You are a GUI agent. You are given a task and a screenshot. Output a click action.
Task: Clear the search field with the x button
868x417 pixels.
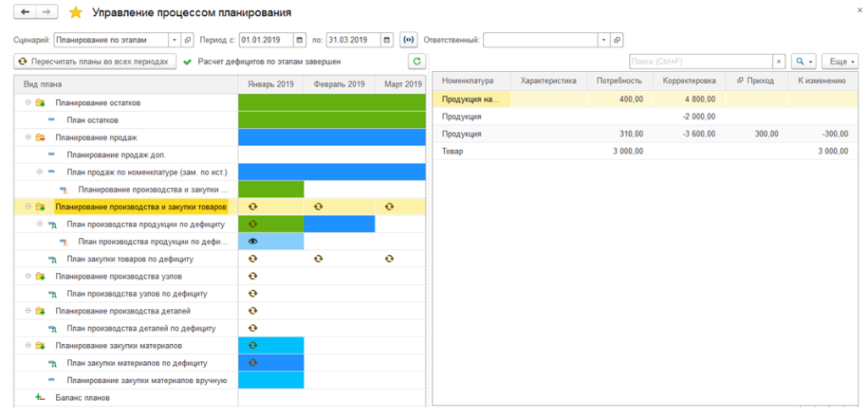778,62
